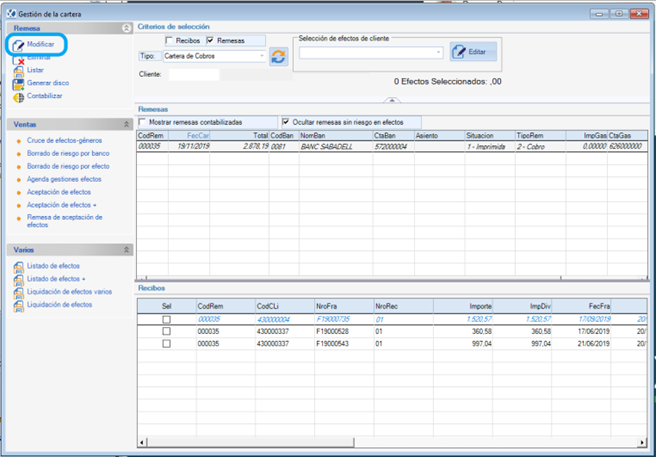
Task: Open Borrado de riesgo por banco
Action: 68,154
